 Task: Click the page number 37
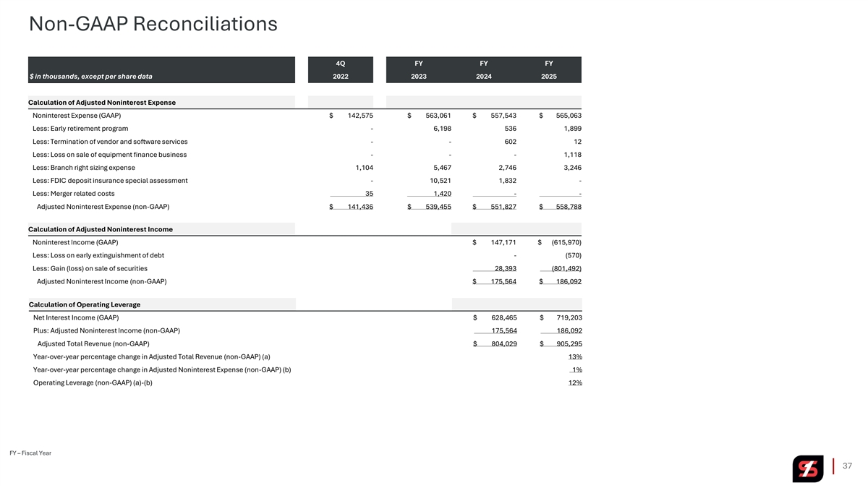(x=849, y=467)
